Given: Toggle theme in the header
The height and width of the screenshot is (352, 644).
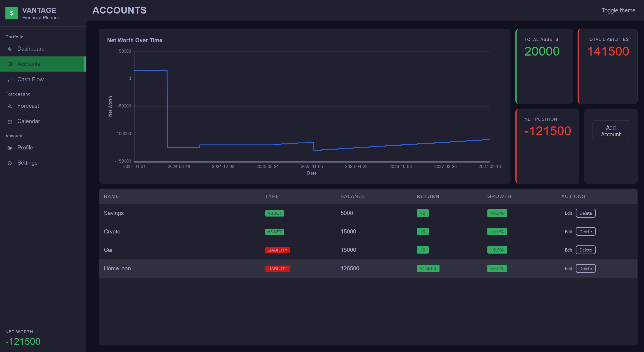Looking at the screenshot, I should [x=618, y=10].
